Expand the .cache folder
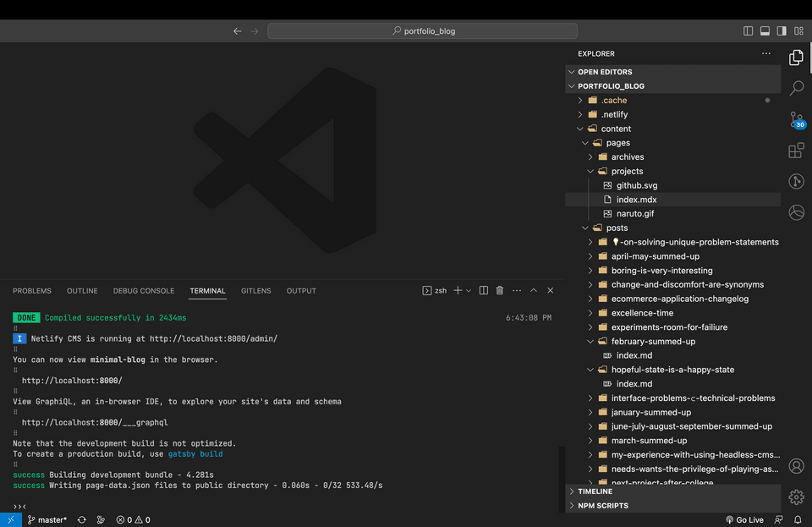This screenshot has height=527, width=812. click(673, 101)
